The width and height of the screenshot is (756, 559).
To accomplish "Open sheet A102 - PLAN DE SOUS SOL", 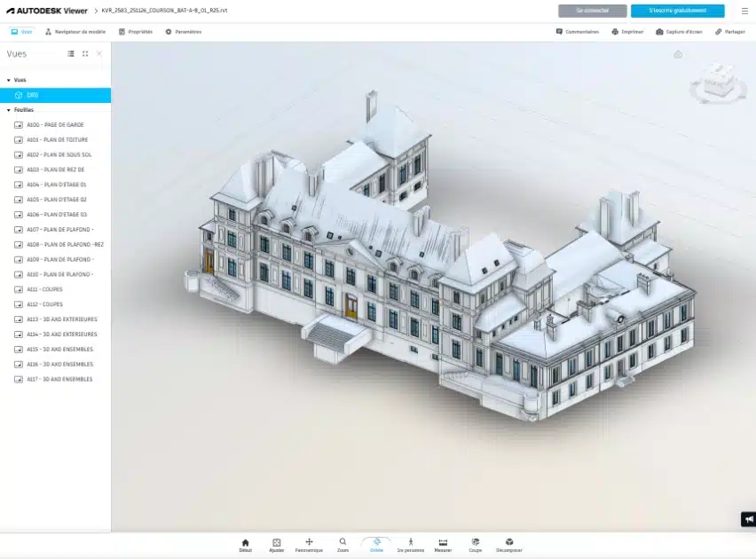I will [55, 154].
